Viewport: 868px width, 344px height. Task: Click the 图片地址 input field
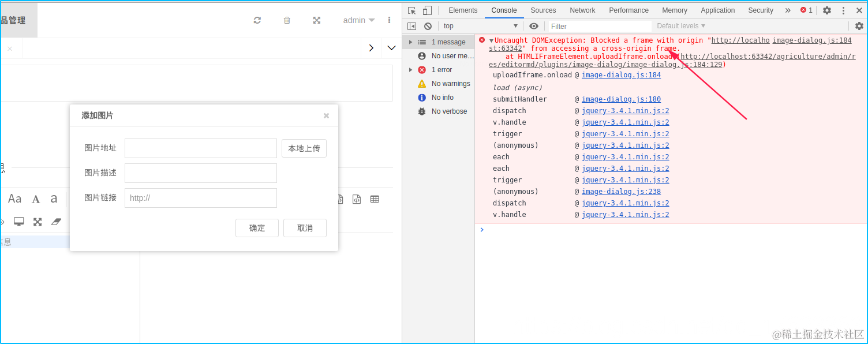(x=201, y=148)
